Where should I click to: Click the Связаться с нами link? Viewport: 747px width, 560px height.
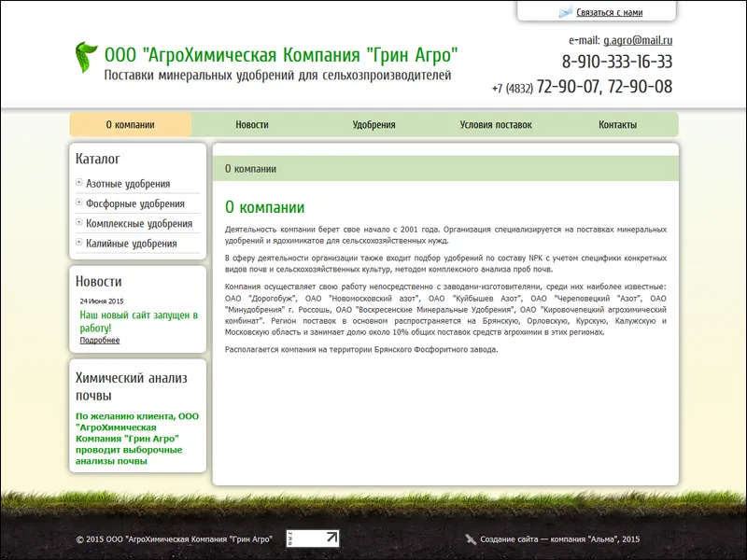tap(610, 13)
